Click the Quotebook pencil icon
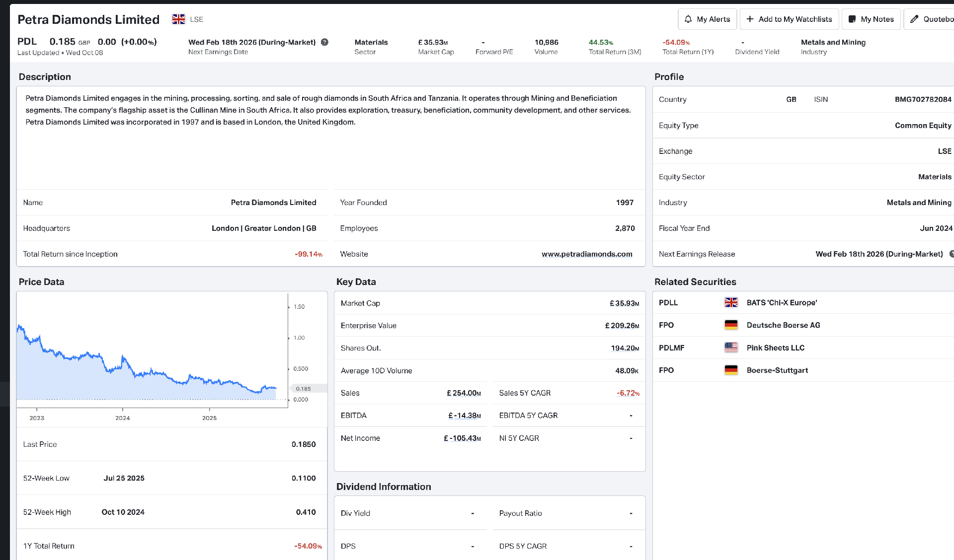 [x=914, y=19]
